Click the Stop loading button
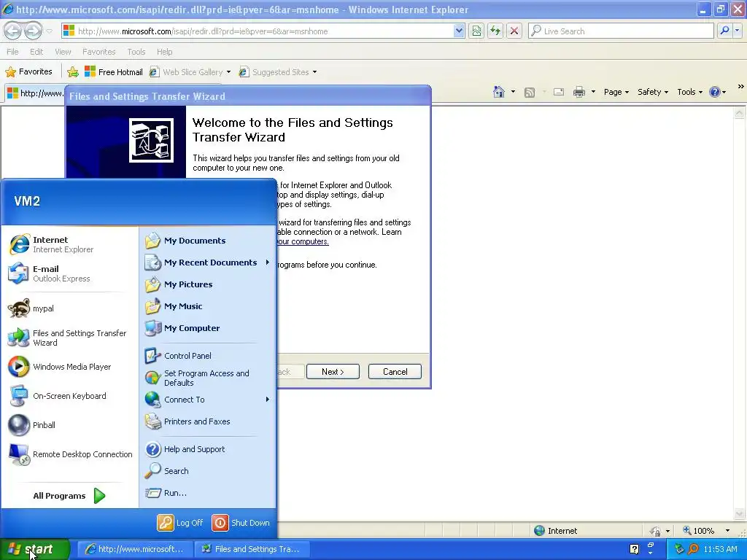The height and width of the screenshot is (560, 747). (514, 31)
